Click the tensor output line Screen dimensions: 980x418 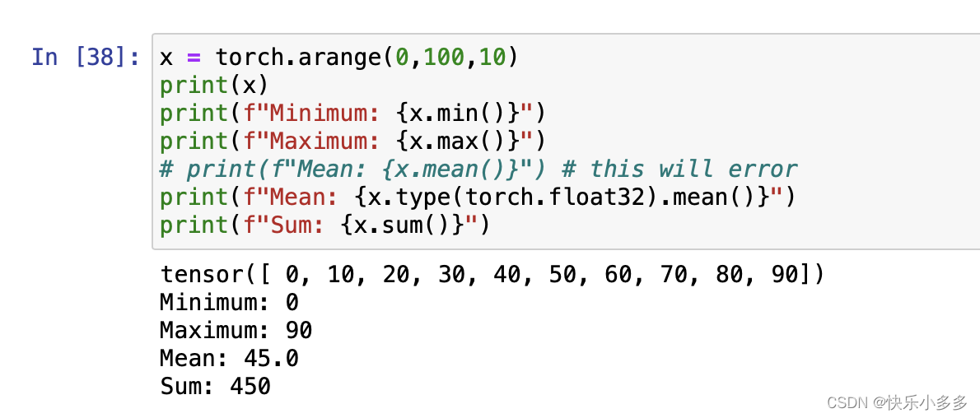pyautogui.click(x=492, y=275)
